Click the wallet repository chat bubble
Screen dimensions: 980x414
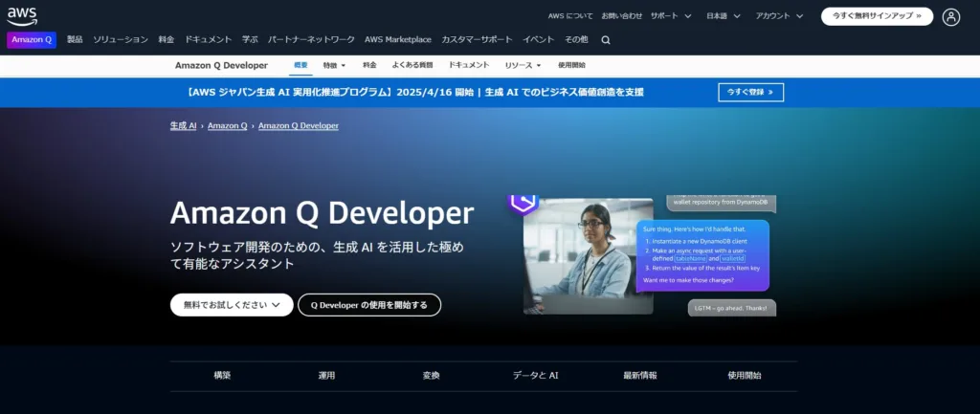[722, 204]
